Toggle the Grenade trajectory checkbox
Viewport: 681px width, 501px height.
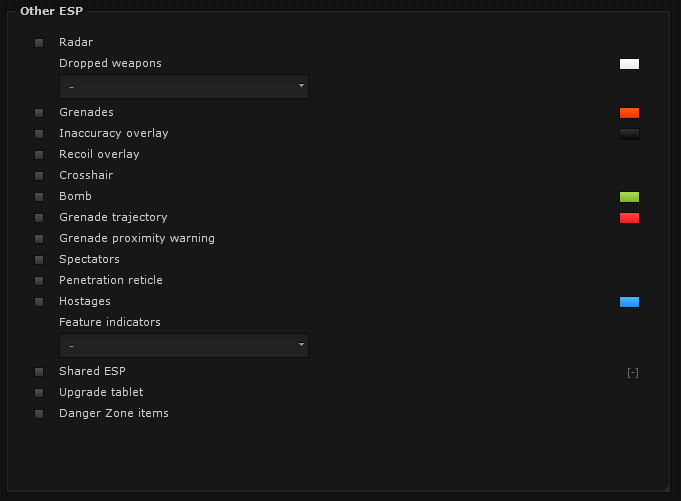[x=39, y=218]
